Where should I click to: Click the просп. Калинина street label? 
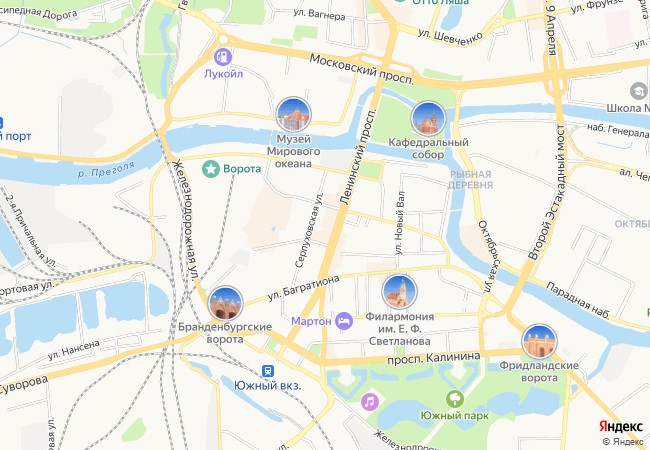(434, 358)
